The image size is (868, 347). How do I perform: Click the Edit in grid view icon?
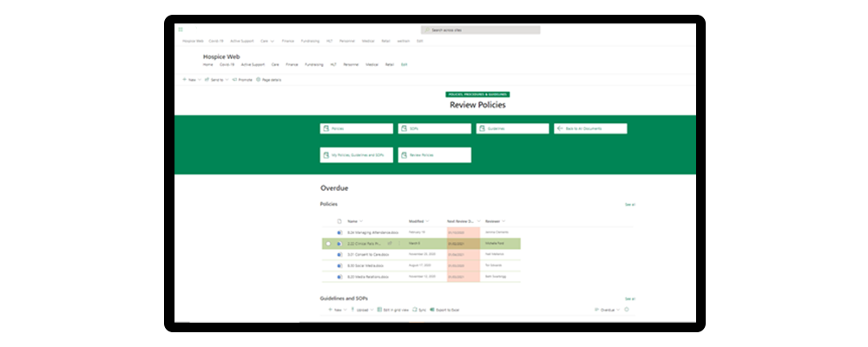379,310
